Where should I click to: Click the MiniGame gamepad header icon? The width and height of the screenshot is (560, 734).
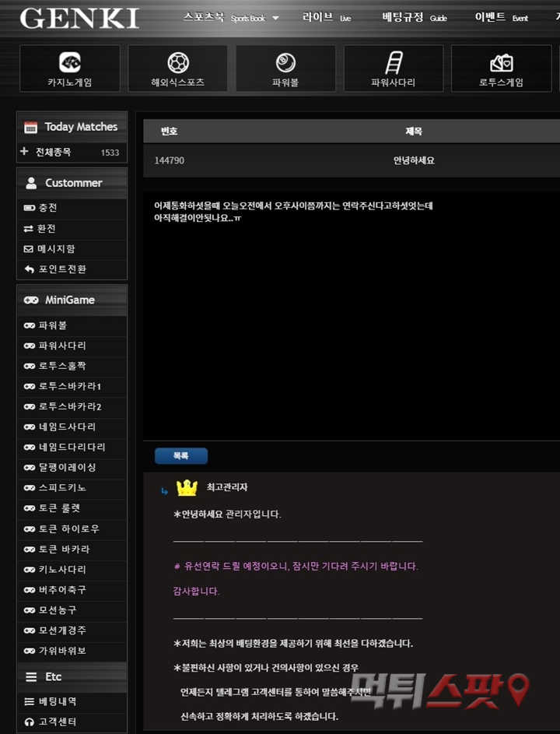pyautogui.click(x=31, y=300)
